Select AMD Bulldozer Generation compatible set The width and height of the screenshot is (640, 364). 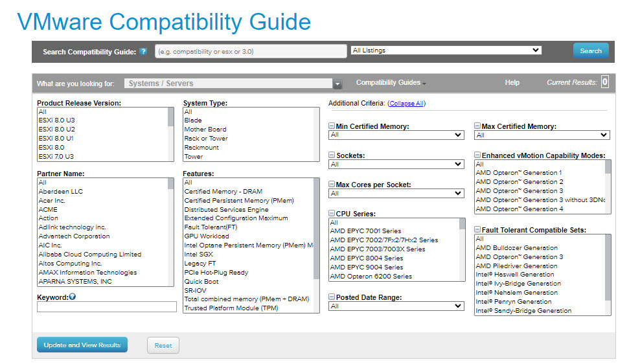pos(516,247)
